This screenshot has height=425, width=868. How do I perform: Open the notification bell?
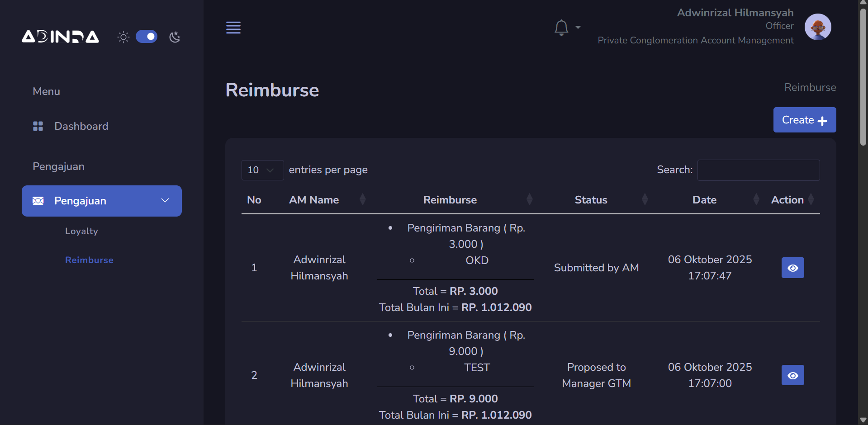561,28
